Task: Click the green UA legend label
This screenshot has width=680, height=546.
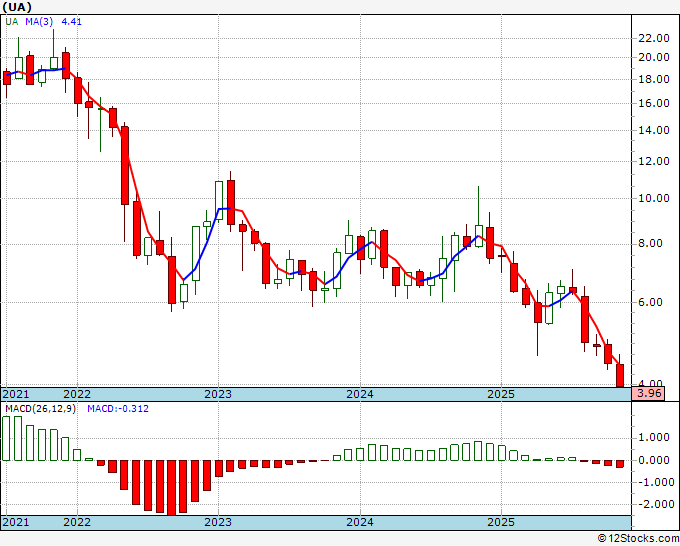Action: (x=12, y=22)
